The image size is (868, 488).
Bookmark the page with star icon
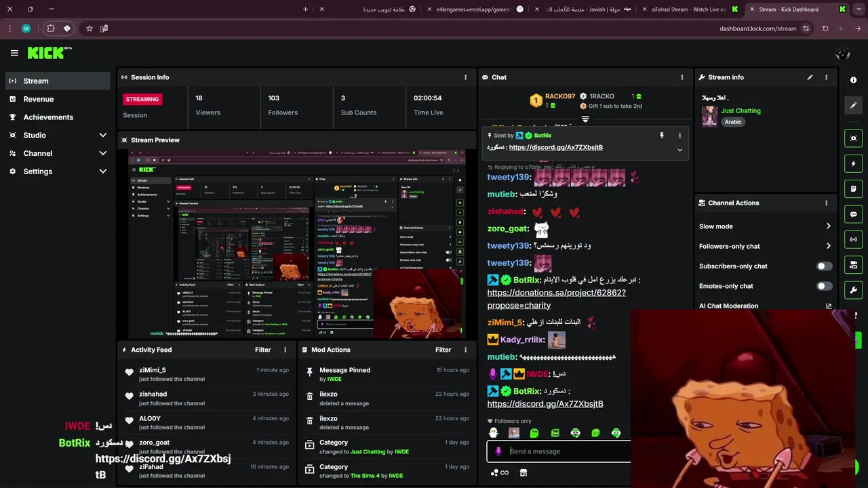(89, 28)
